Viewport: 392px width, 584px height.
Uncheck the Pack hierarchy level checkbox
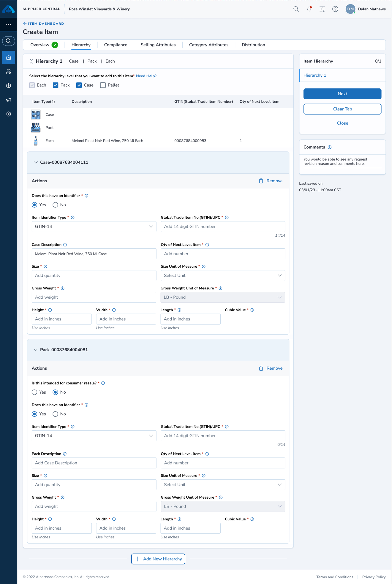point(56,85)
